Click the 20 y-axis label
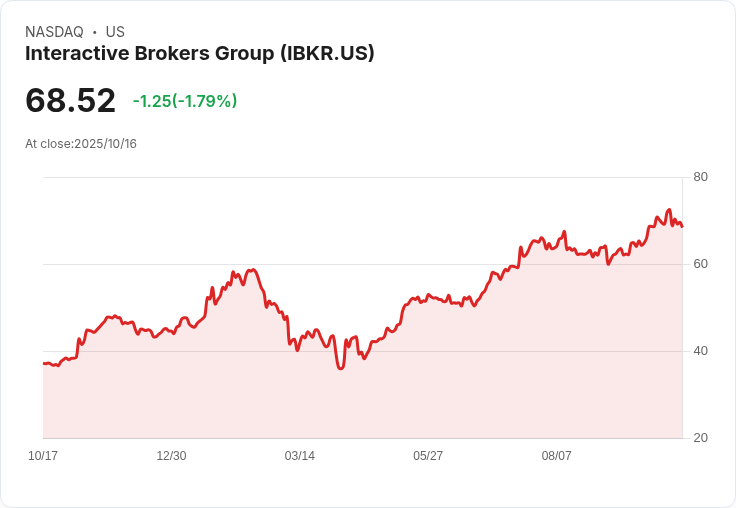This screenshot has width=736, height=508. [700, 438]
